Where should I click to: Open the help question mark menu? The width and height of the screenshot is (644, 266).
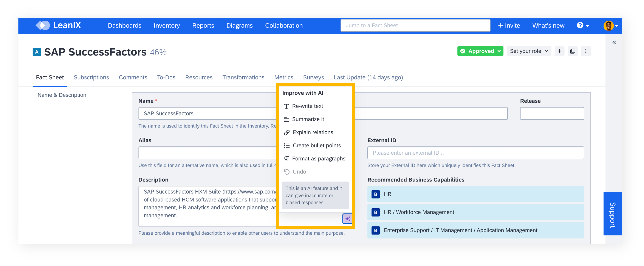point(583,25)
